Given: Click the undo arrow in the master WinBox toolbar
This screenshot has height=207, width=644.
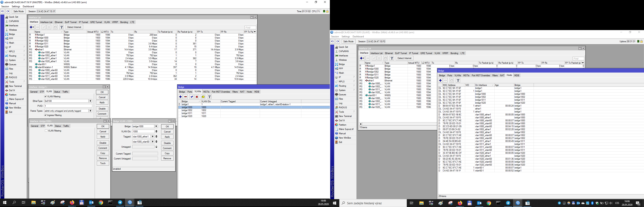Looking at the screenshot, I should (x=3, y=11).
